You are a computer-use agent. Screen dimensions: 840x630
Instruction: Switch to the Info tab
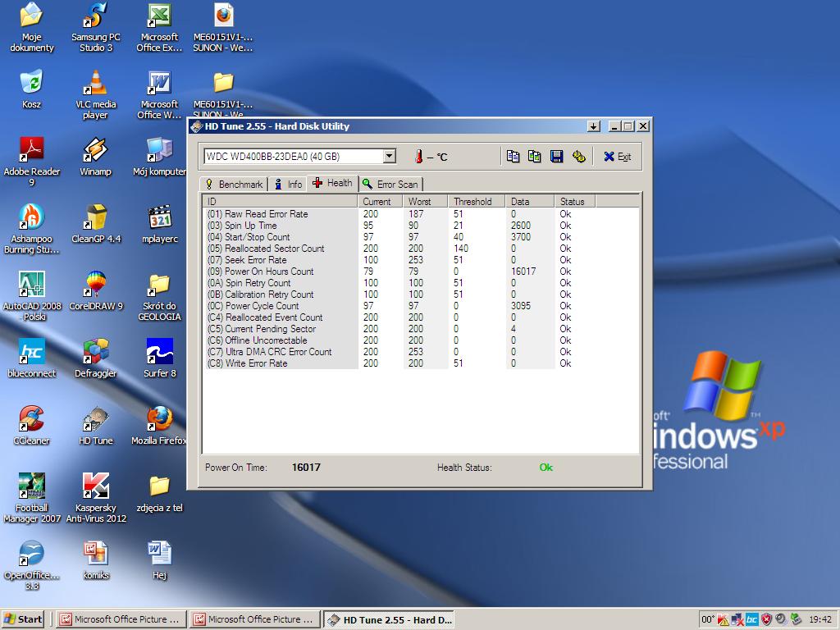[288, 185]
